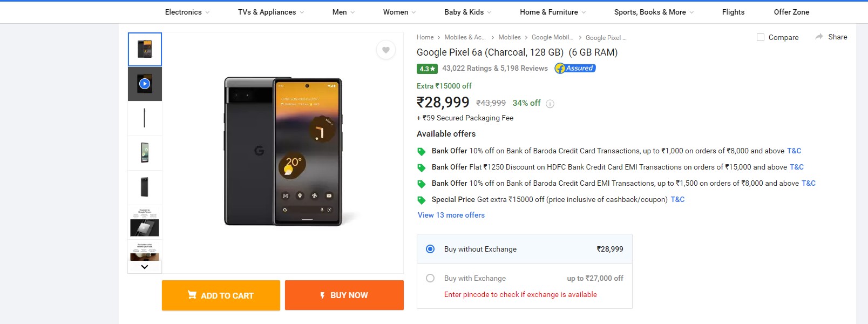Select Buy without Exchange option
868x324 pixels.
pyautogui.click(x=430, y=249)
